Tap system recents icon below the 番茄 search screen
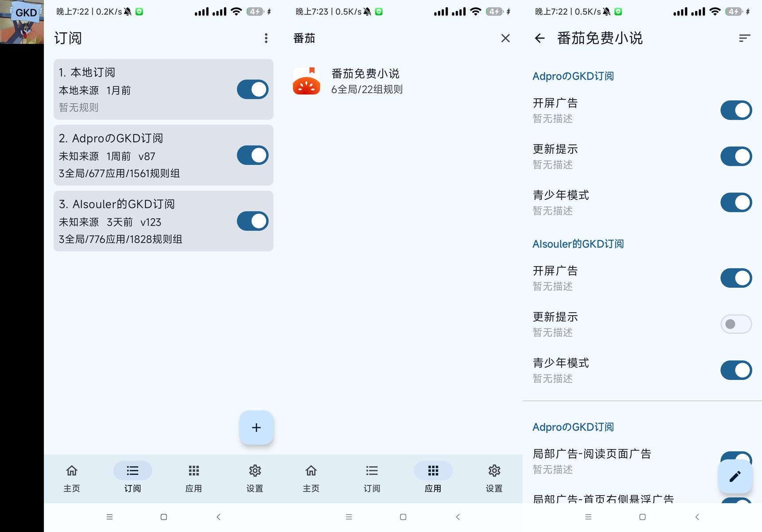The image size is (762, 532). point(349,517)
